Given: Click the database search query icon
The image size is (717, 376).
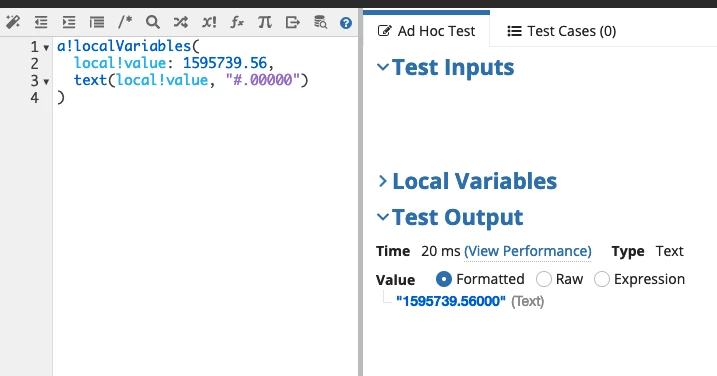Looking at the screenshot, I should [320, 22].
